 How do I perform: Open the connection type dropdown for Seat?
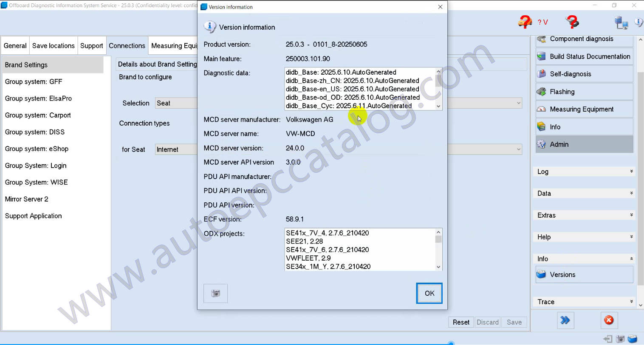coord(518,149)
